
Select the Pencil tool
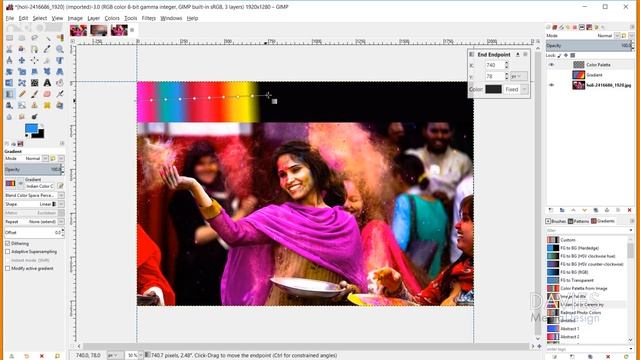coord(22,94)
